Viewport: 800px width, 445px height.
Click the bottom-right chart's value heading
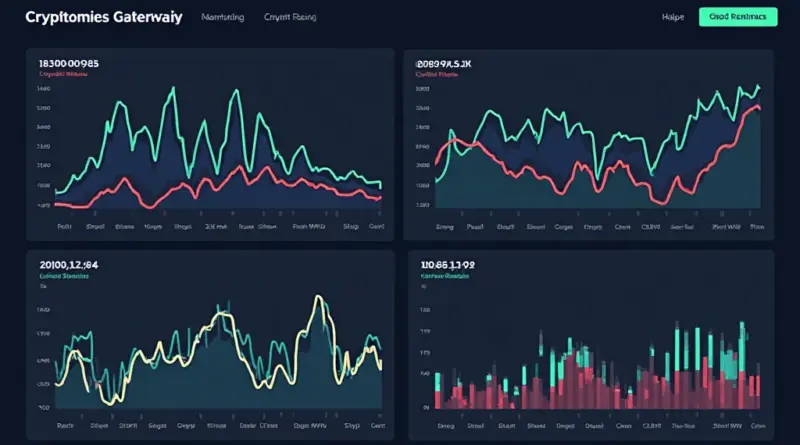point(449,265)
